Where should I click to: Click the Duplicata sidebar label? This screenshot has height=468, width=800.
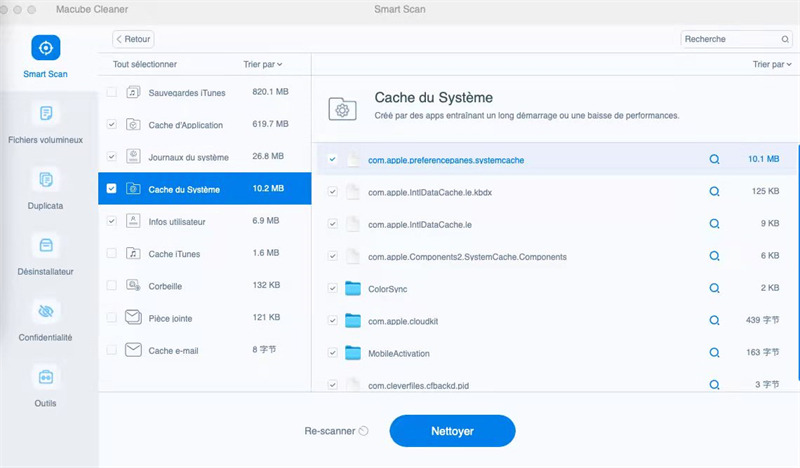tap(45, 206)
